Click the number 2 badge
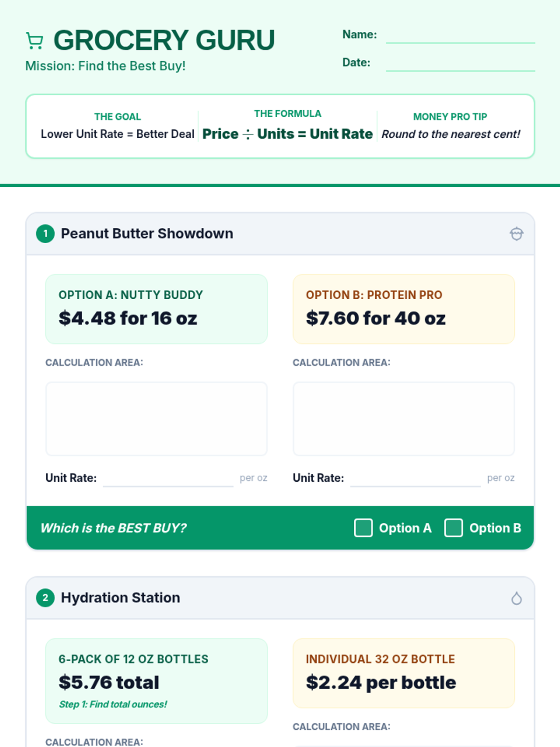The image size is (560, 747). tap(45, 598)
